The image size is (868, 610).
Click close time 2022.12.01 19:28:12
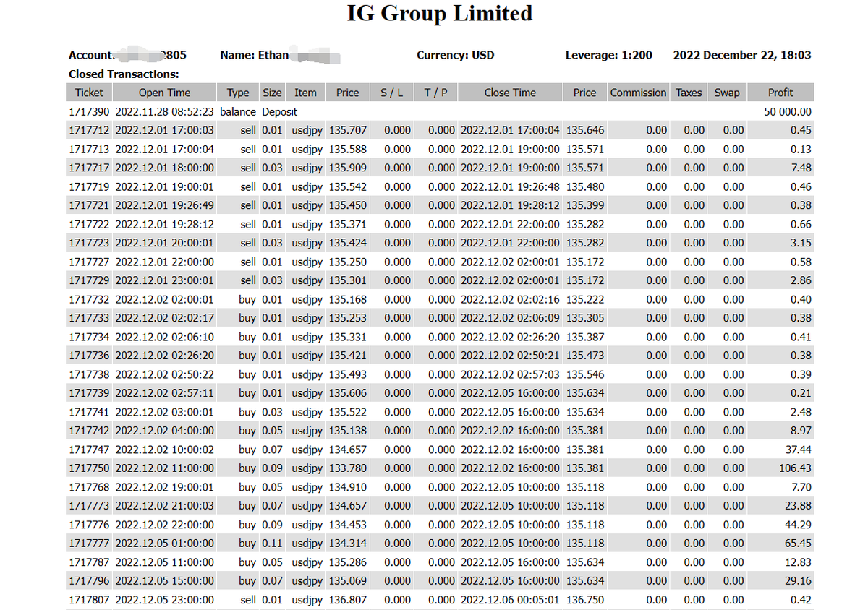[510, 205]
